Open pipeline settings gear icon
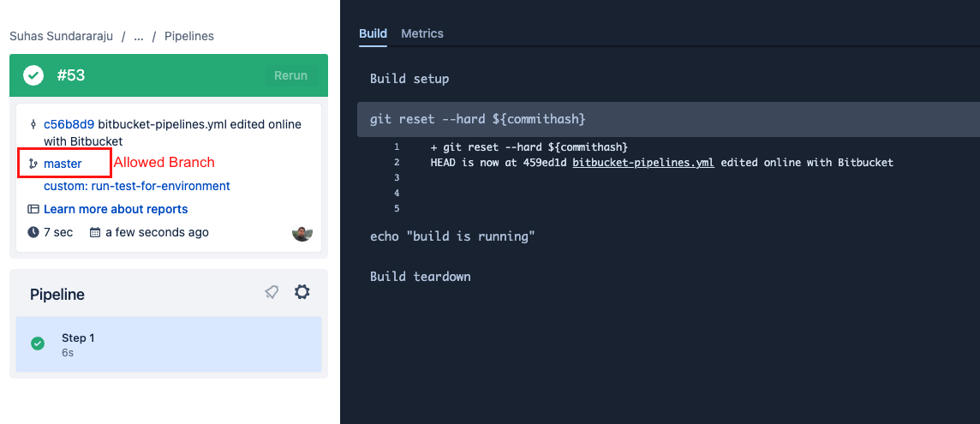980x424 pixels. (x=302, y=293)
